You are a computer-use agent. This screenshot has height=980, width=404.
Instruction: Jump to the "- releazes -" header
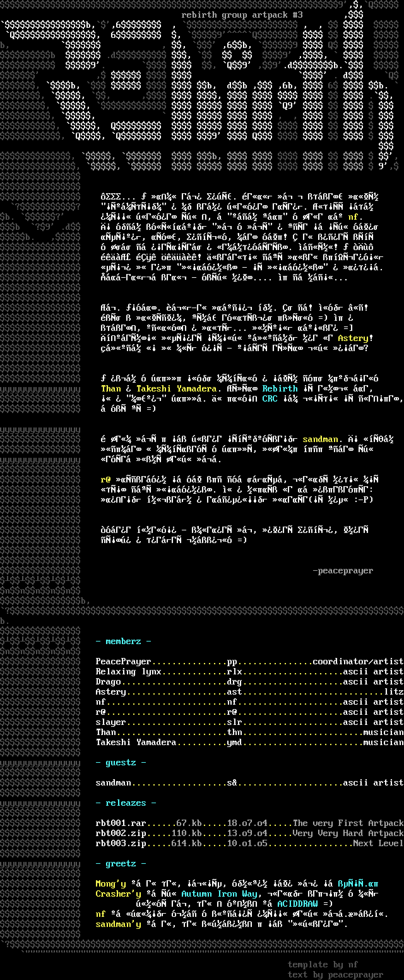click(x=126, y=803)
